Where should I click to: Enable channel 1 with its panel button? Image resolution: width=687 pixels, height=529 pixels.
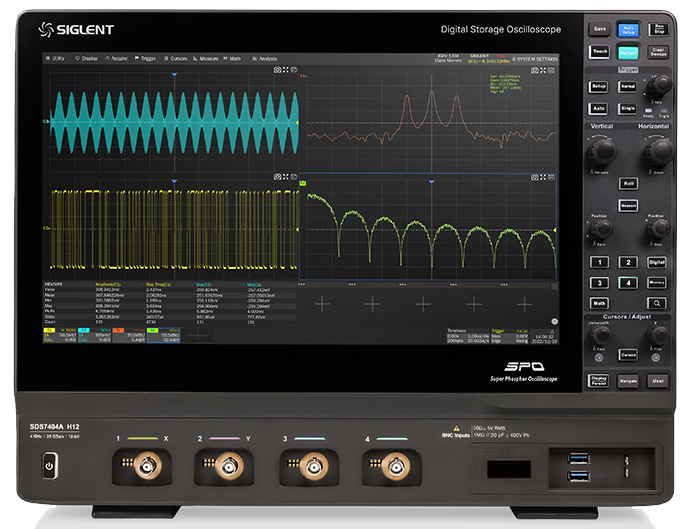pos(599,262)
